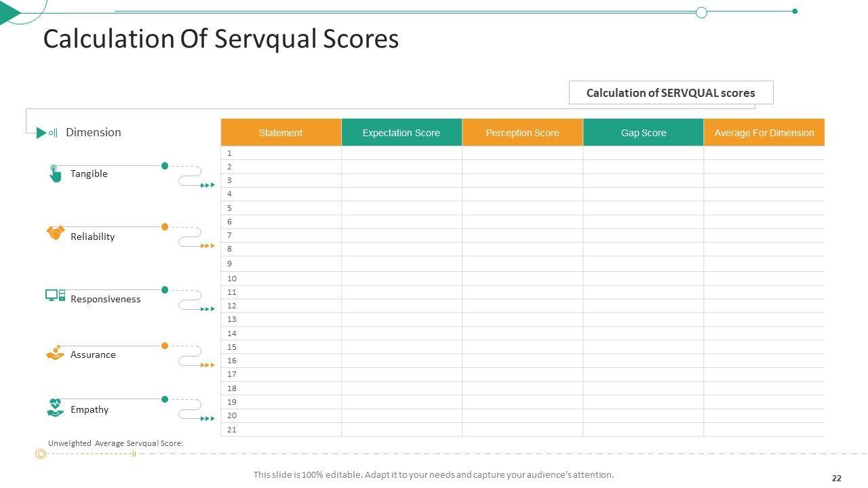Click the Perception Score column header
Screen dimensions: 868x488
pos(522,132)
